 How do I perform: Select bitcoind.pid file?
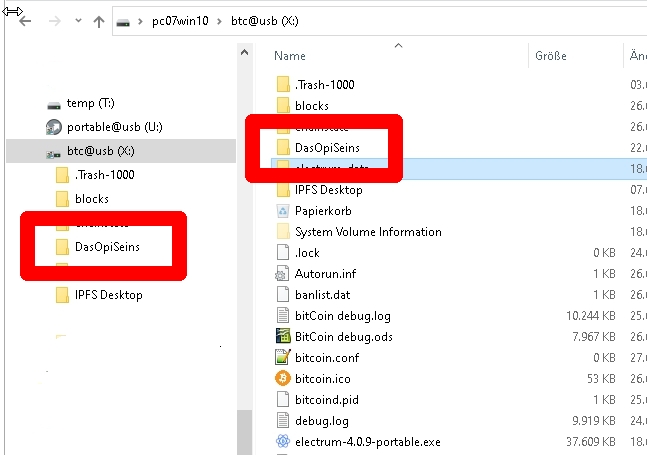[327, 400]
